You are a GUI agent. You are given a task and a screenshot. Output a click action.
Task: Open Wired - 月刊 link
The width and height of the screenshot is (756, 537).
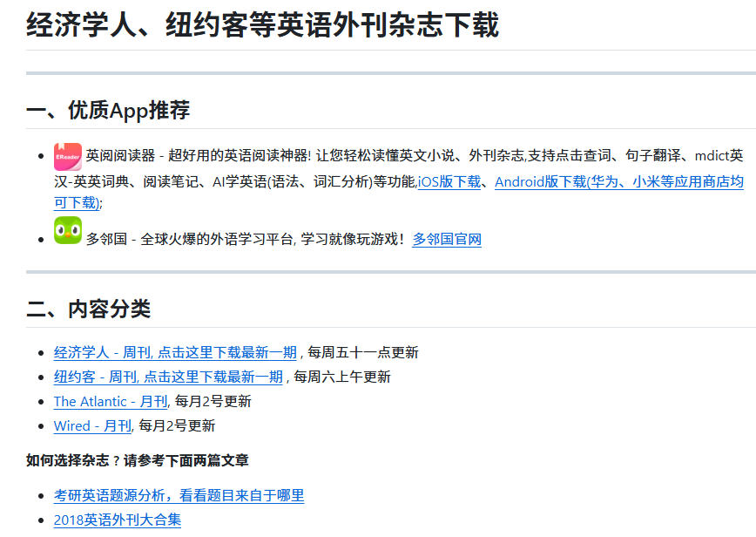pyautogui.click(x=92, y=426)
